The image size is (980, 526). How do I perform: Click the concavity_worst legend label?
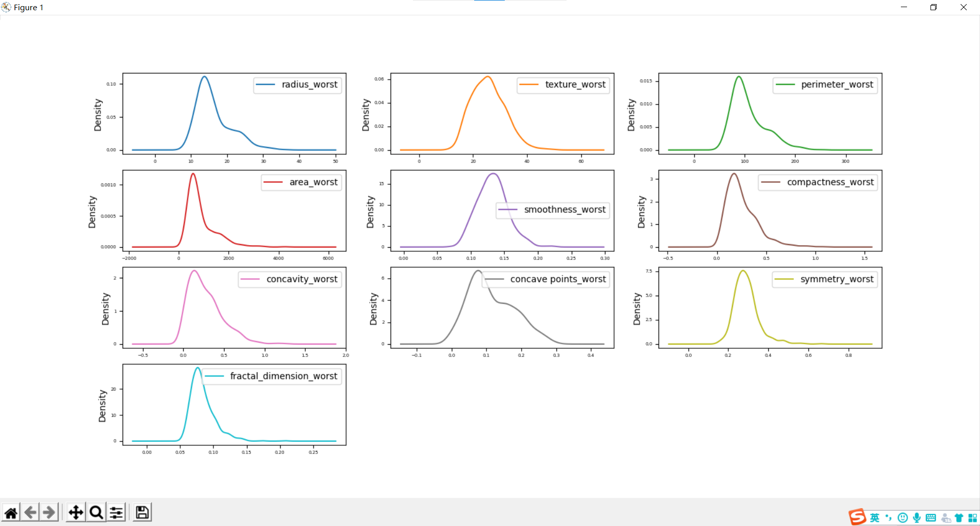pyautogui.click(x=302, y=279)
